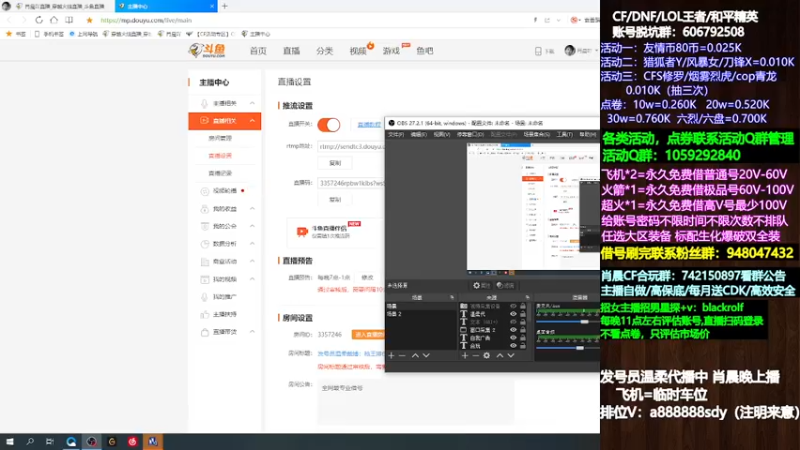This screenshot has width=800, height=450.
Task: Click the 数据分析 chart icon in sidebar
Action: pyautogui.click(x=205, y=244)
